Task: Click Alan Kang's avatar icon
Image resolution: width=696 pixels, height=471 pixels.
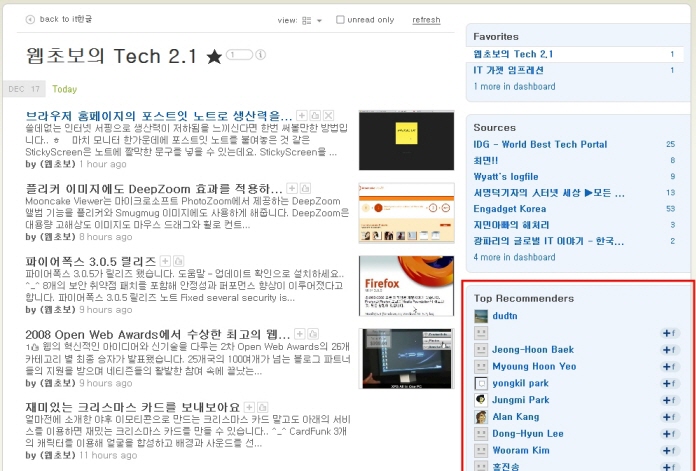Action: click(481, 417)
